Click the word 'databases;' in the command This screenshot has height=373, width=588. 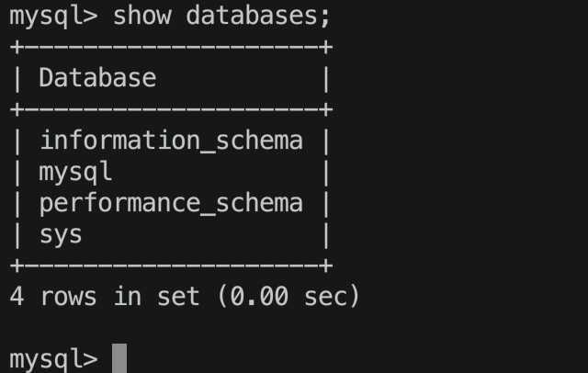pyautogui.click(x=258, y=17)
